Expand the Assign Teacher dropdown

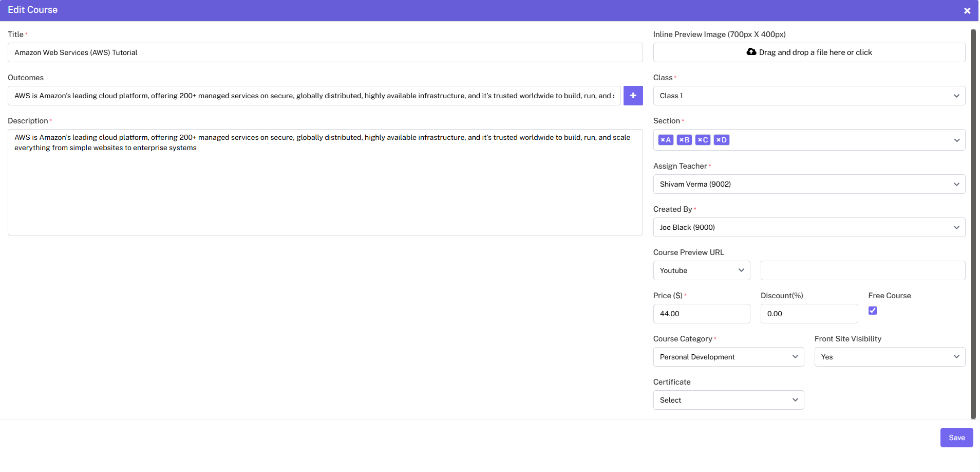pos(808,184)
